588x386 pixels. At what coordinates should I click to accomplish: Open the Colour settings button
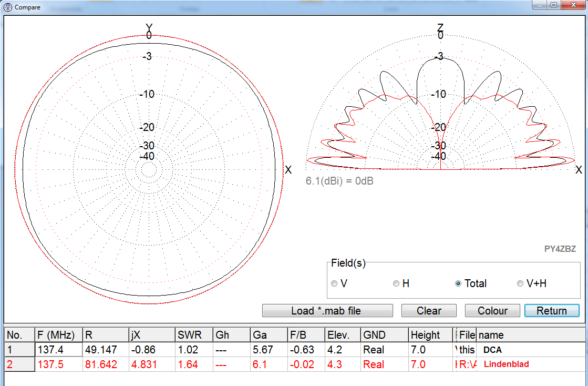pos(492,311)
